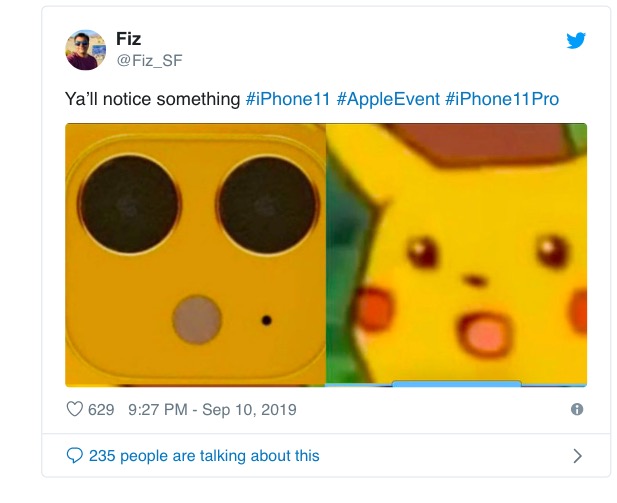The width and height of the screenshot is (617, 503).
Task: Click the left camera lens in the photo
Action: pos(130,205)
